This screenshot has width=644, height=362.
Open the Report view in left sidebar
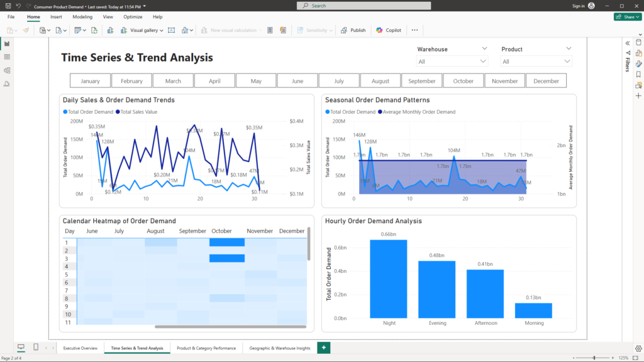click(x=7, y=44)
